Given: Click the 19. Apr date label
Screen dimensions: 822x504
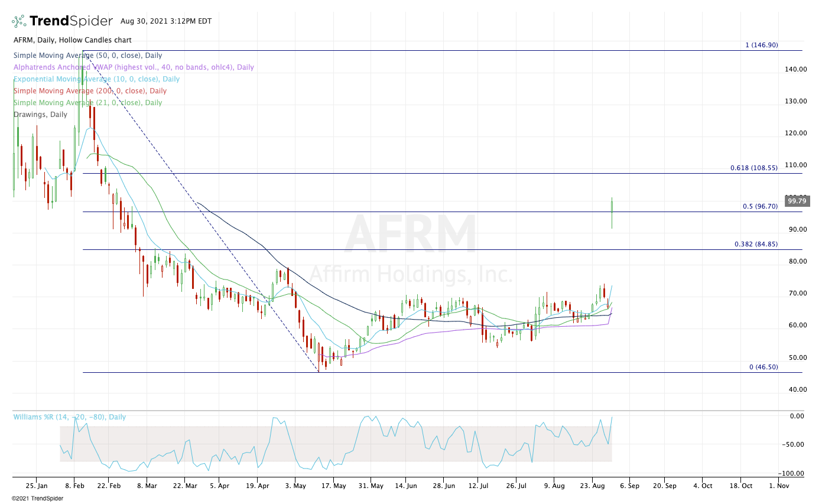Looking at the screenshot, I should click(256, 486).
